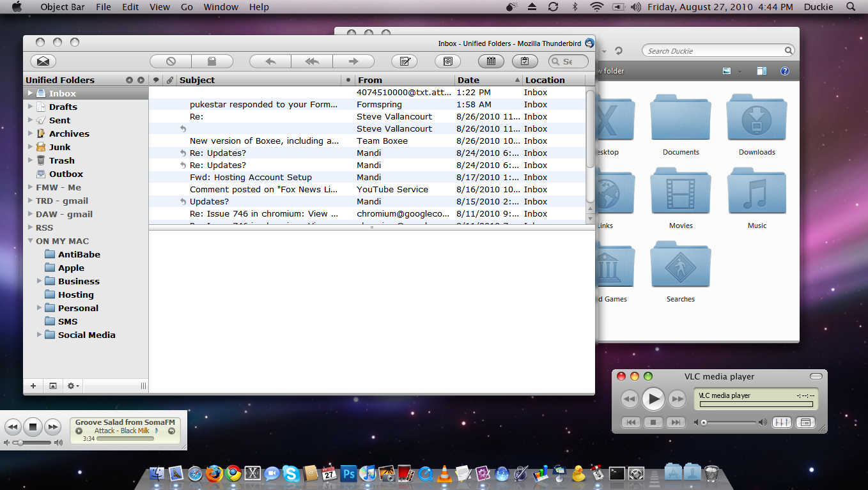Click the Groove Salad mini player volume slider

tap(33, 443)
